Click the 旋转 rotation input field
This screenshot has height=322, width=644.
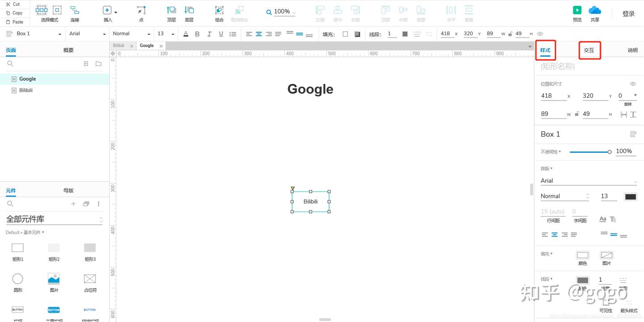click(627, 96)
